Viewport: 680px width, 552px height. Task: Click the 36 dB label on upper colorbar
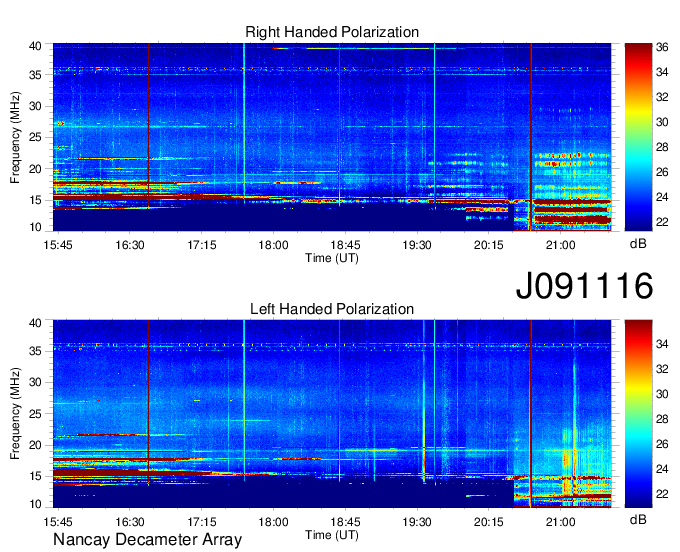click(x=662, y=47)
